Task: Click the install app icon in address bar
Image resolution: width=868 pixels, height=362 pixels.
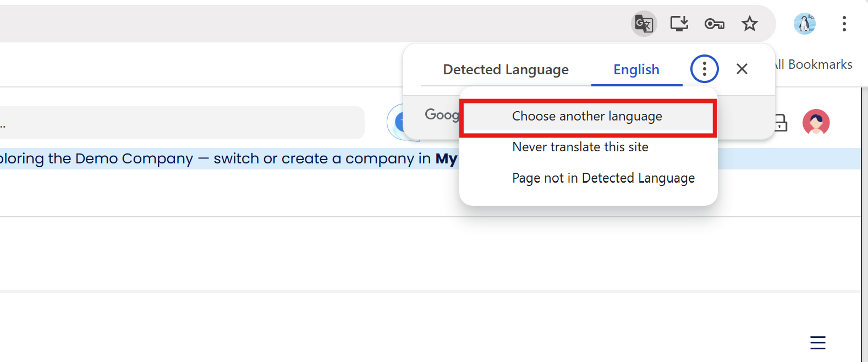Action: pyautogui.click(x=679, y=24)
